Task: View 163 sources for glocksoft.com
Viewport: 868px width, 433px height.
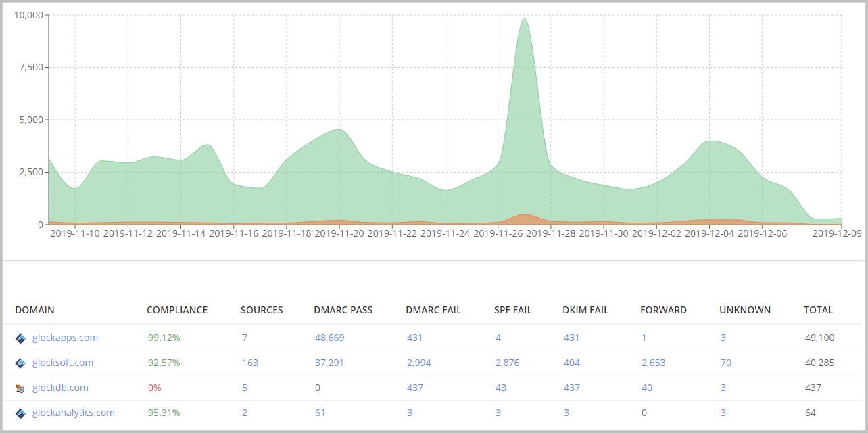Action: (250, 363)
